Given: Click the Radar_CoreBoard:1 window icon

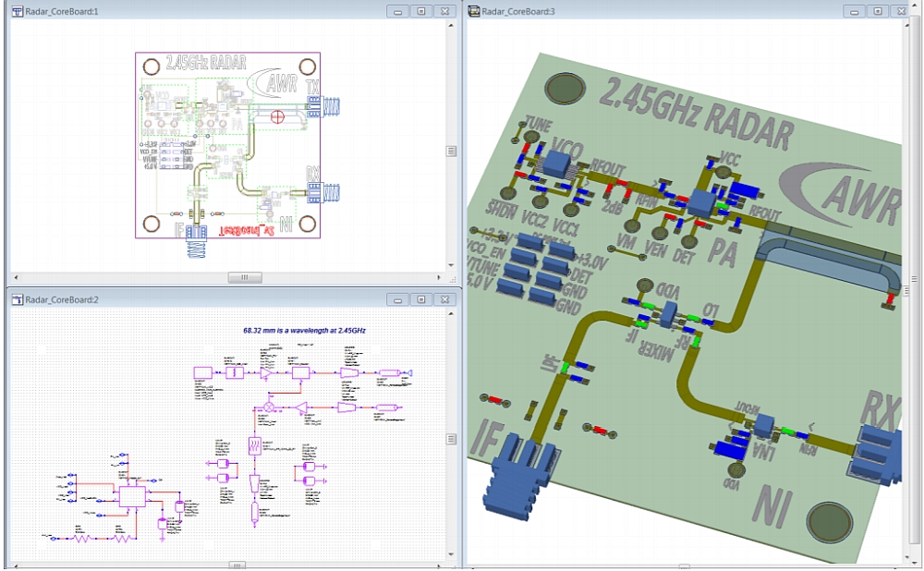Looking at the screenshot, I should pyautogui.click(x=17, y=11).
